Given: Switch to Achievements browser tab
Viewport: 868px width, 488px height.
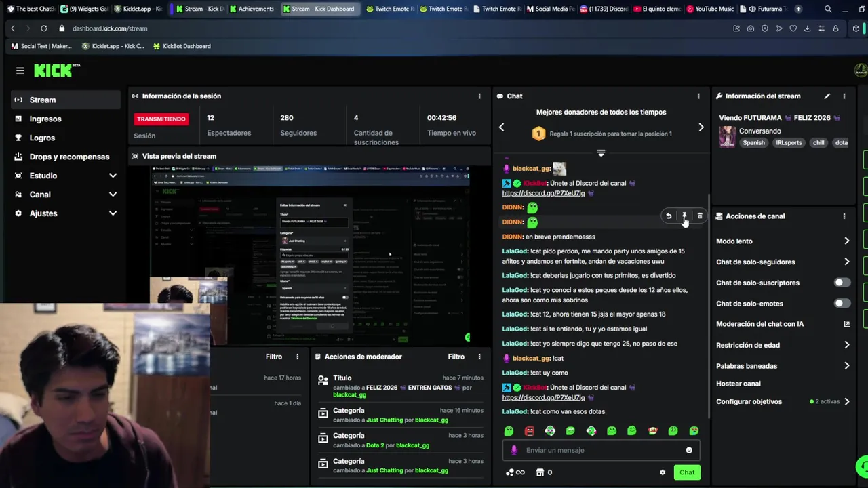Looking at the screenshot, I should pyautogui.click(x=252, y=9).
